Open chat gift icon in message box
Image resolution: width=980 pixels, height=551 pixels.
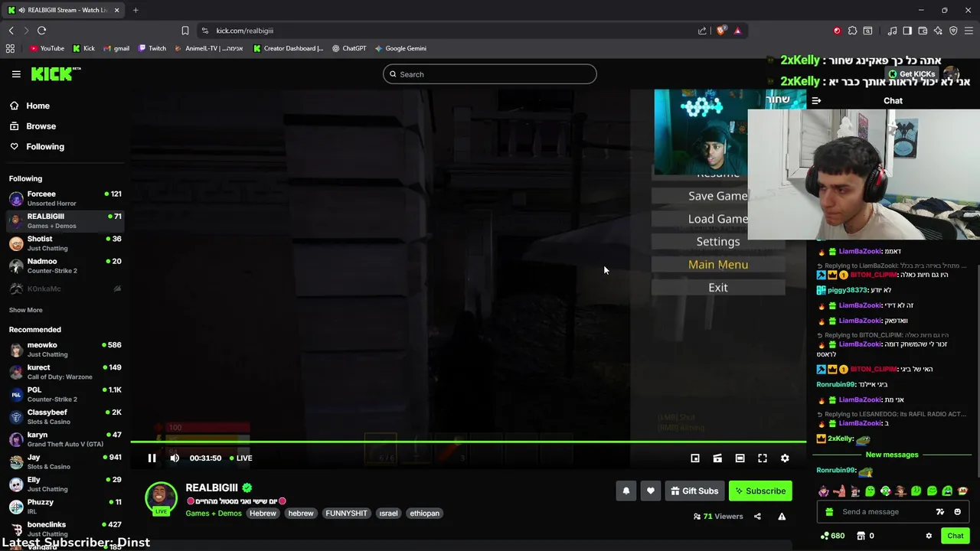[x=828, y=512]
